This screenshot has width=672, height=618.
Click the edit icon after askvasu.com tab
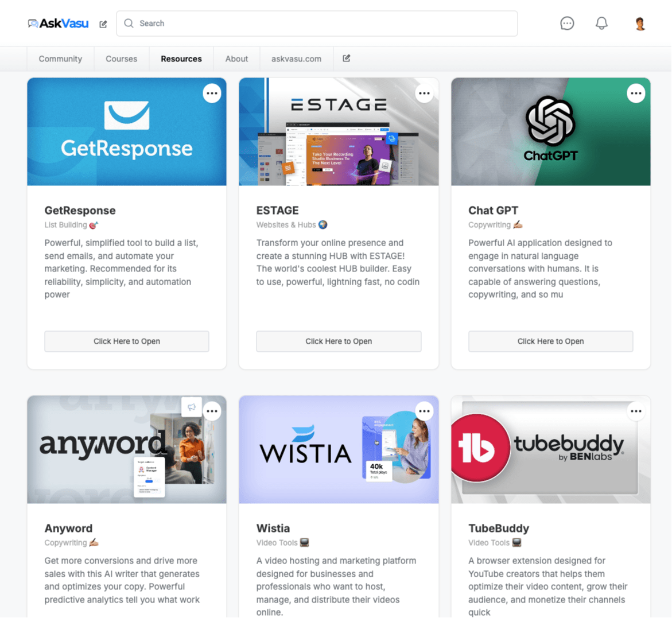[346, 59]
